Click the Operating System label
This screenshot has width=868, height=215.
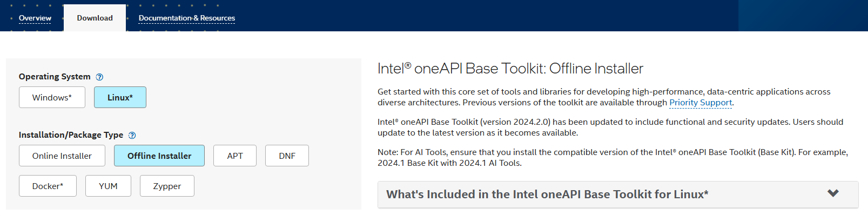pyautogui.click(x=55, y=77)
